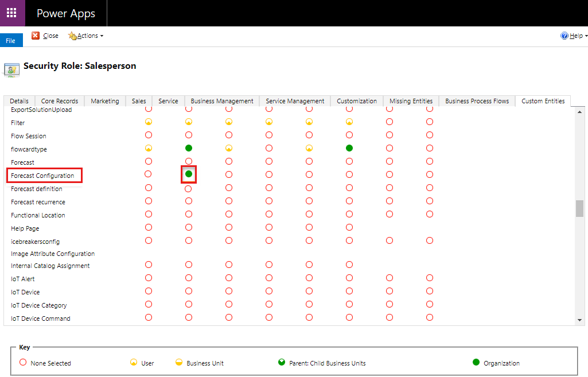The width and height of the screenshot is (588, 377).
Task: Toggle the green privilege circle for Forecast Configuration
Action: click(189, 174)
